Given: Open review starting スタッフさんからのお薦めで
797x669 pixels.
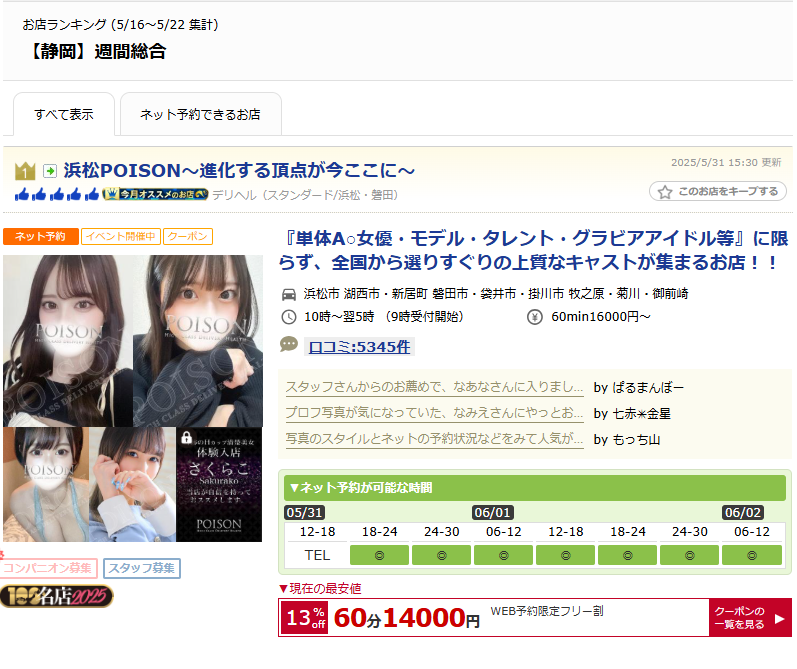Looking at the screenshot, I should pos(434,387).
